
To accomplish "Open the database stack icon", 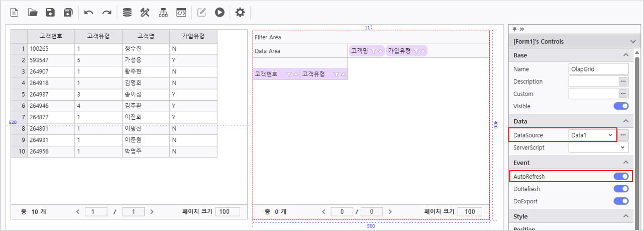I will pos(127,12).
